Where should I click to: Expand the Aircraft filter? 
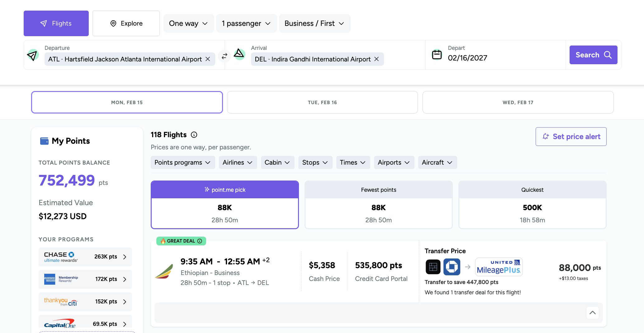(x=437, y=162)
